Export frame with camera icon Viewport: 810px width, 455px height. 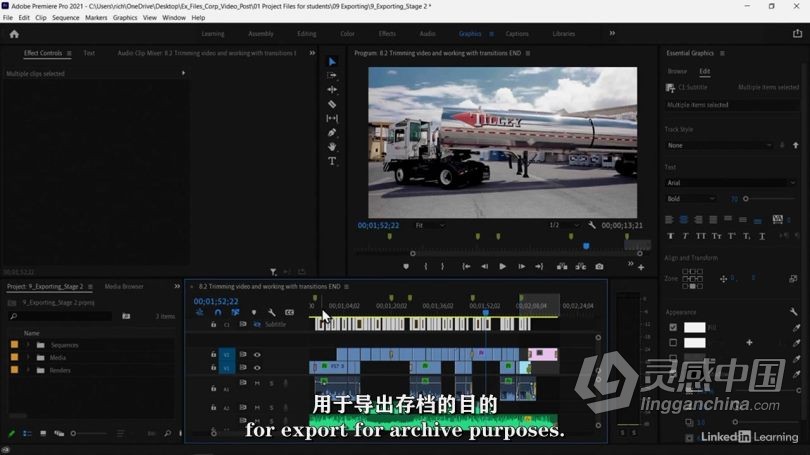point(599,266)
